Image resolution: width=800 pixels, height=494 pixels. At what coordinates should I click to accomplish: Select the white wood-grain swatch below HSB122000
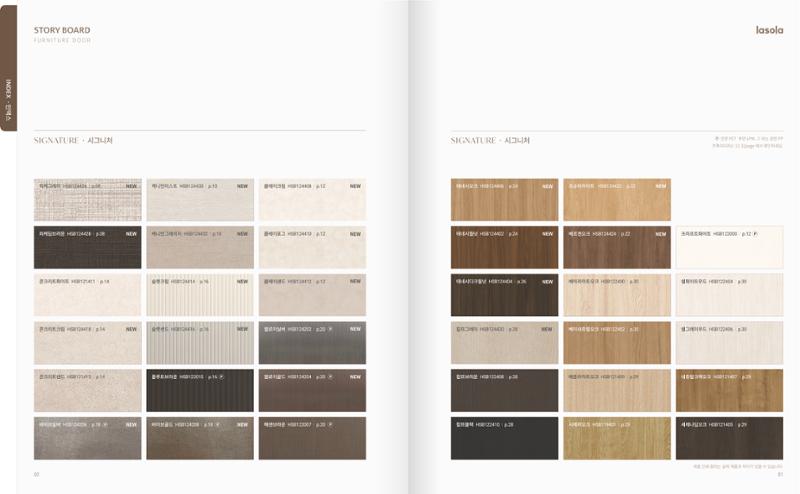[730, 295]
